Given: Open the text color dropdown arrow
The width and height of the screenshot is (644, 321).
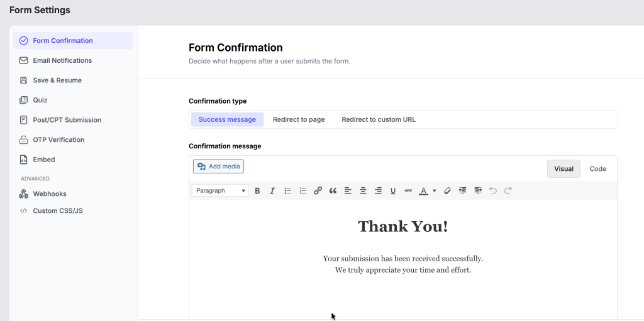Looking at the screenshot, I should tap(434, 190).
